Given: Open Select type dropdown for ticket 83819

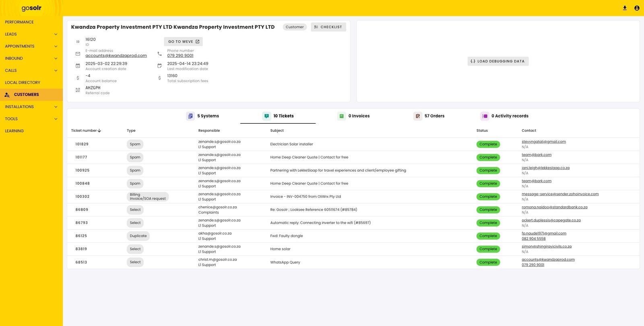Looking at the screenshot, I should pyautogui.click(x=135, y=249).
